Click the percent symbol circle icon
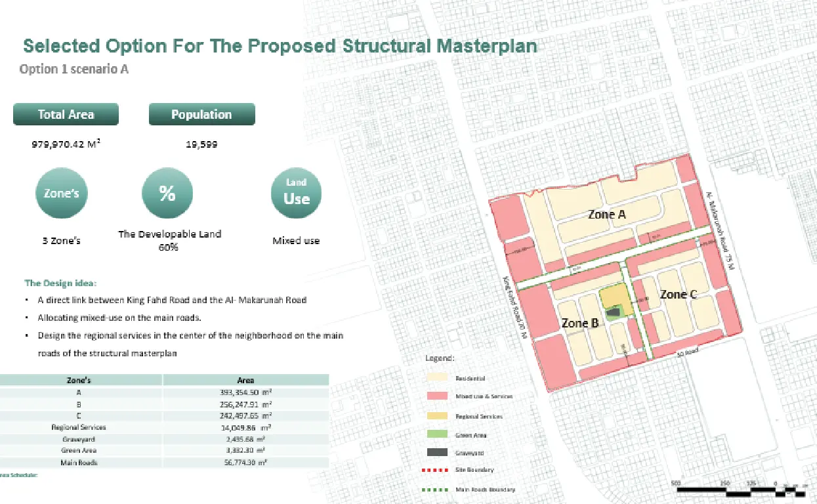 coord(167,193)
